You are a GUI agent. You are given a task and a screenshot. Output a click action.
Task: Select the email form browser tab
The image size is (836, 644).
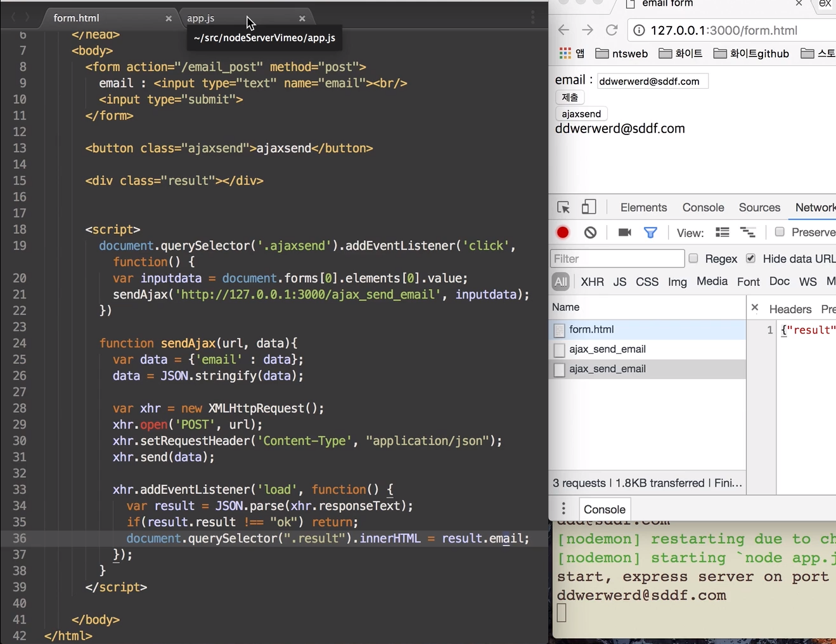click(667, 4)
